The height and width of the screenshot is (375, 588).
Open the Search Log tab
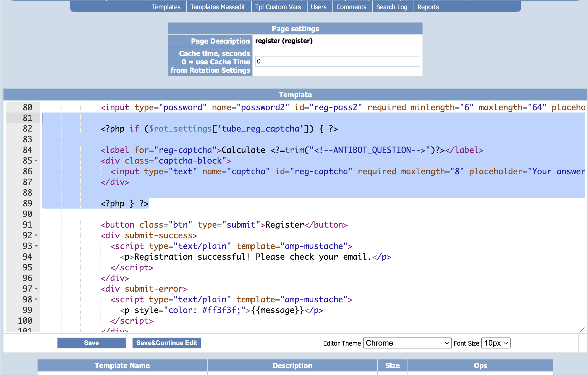(392, 7)
